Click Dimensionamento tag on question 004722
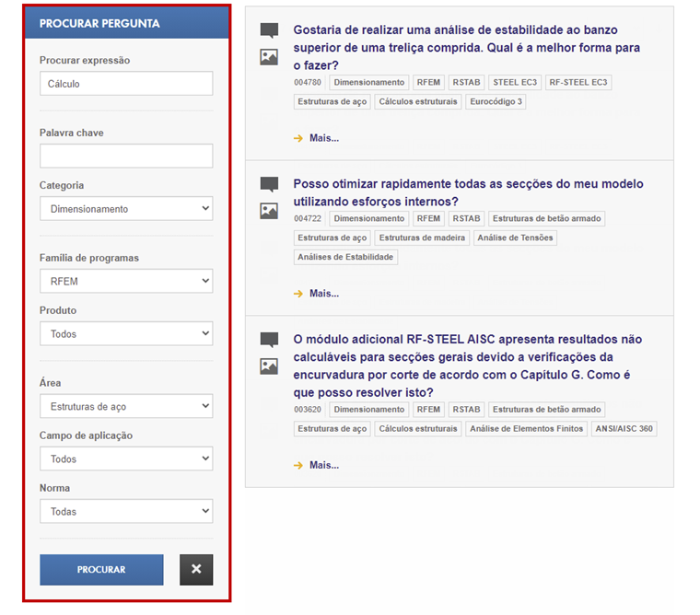Screen dimensions: 700x615 click(368, 219)
